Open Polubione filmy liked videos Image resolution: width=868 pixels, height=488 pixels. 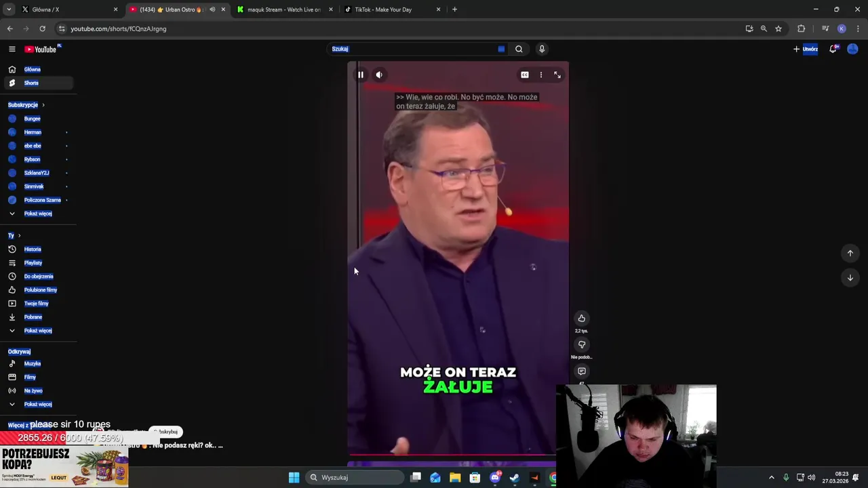pyautogui.click(x=38, y=290)
